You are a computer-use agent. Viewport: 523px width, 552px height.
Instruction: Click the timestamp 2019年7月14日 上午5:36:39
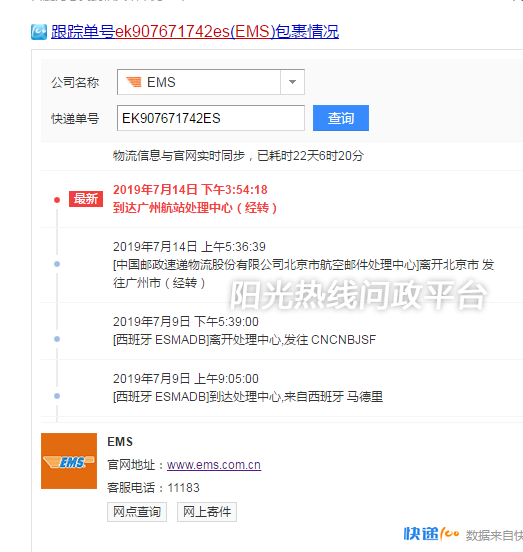(189, 247)
